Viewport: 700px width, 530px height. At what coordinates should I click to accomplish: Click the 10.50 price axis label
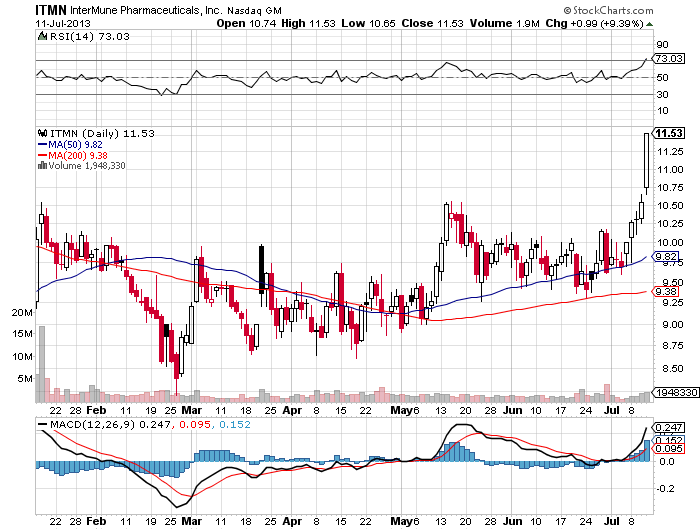pyautogui.click(x=670, y=205)
